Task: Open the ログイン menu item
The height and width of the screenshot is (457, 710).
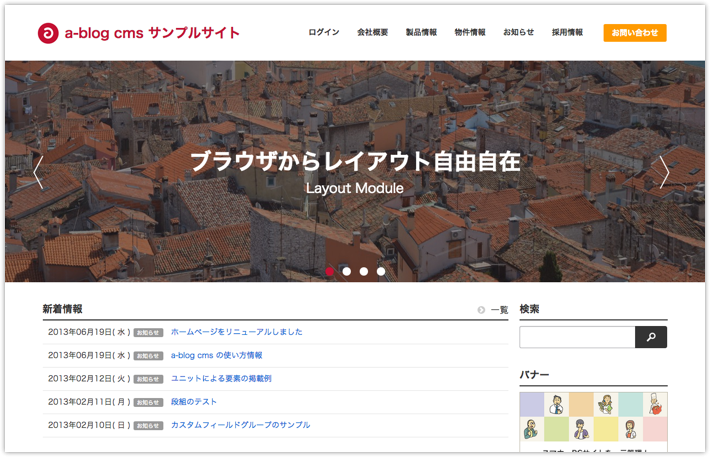Action: [323, 33]
